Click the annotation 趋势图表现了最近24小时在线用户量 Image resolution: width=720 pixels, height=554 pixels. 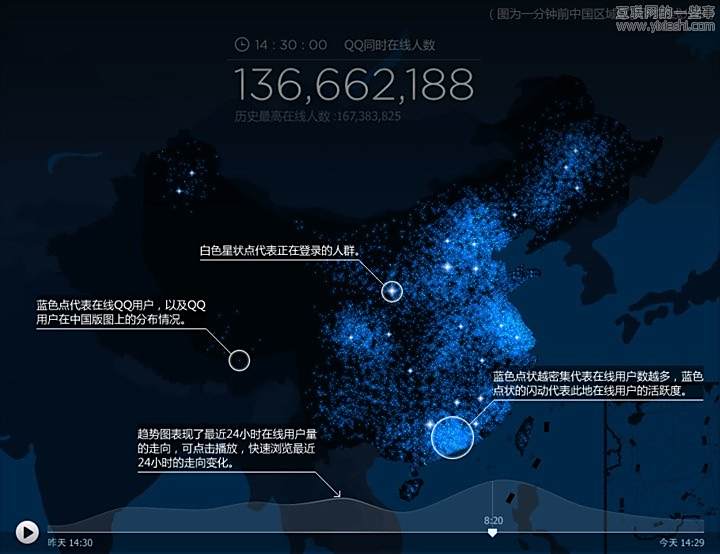[227, 448]
